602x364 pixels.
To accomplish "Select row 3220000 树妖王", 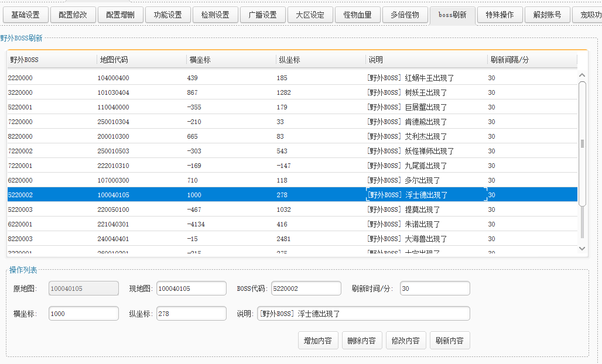I will [x=292, y=92].
